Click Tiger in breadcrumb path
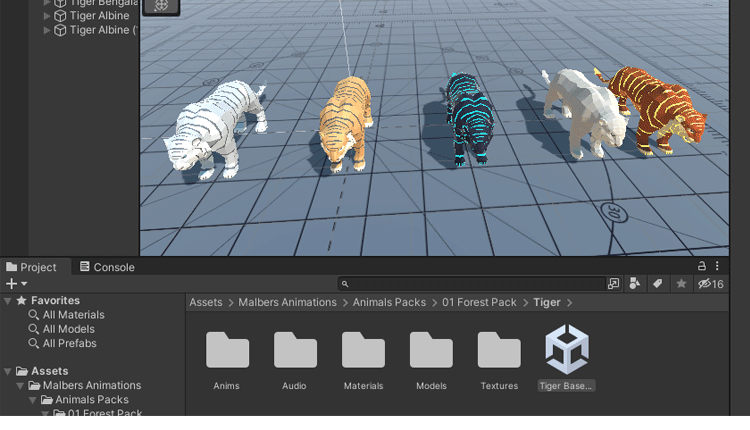Viewport: 750px width, 430px height. click(547, 302)
